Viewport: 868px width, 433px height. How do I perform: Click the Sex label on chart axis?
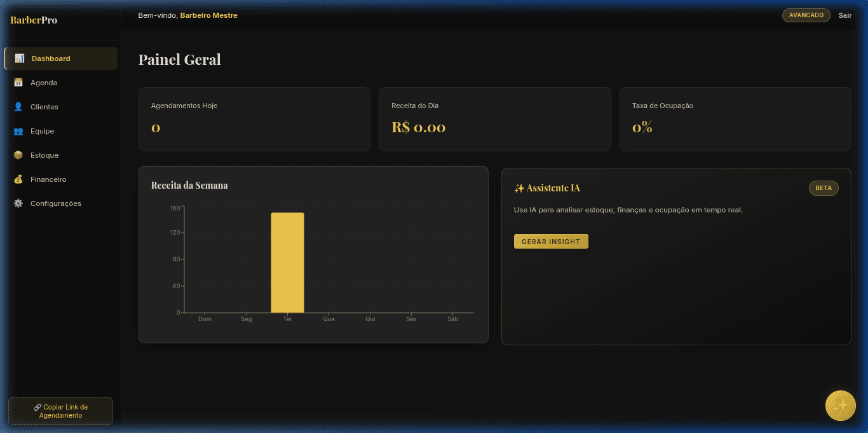411,319
